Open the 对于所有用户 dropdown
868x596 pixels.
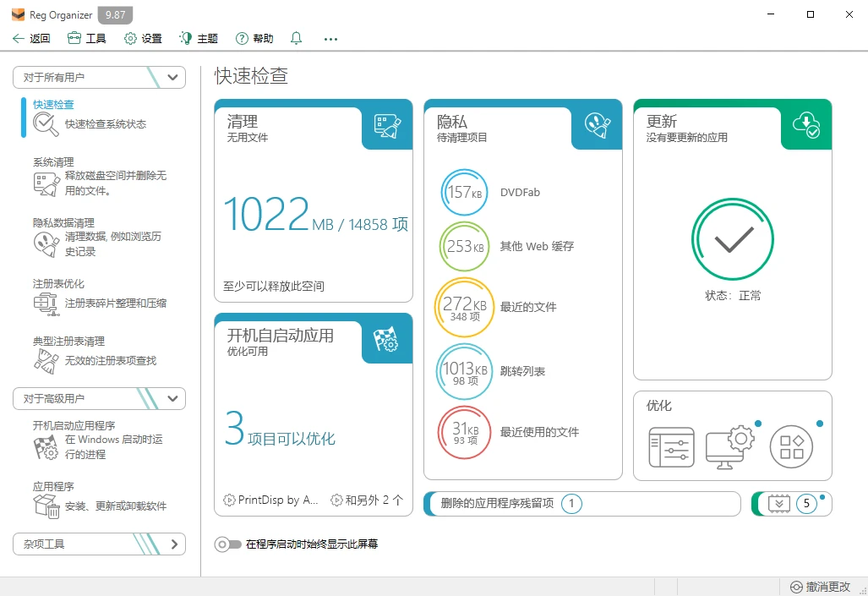point(99,77)
